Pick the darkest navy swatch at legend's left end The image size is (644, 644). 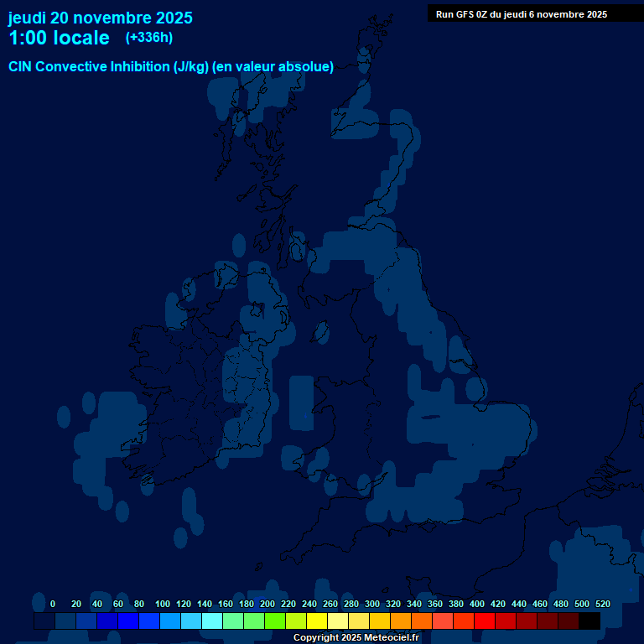(x=44, y=621)
